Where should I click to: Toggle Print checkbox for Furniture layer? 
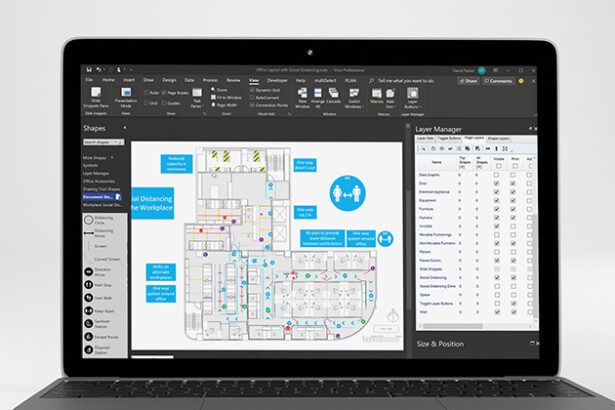tap(513, 209)
